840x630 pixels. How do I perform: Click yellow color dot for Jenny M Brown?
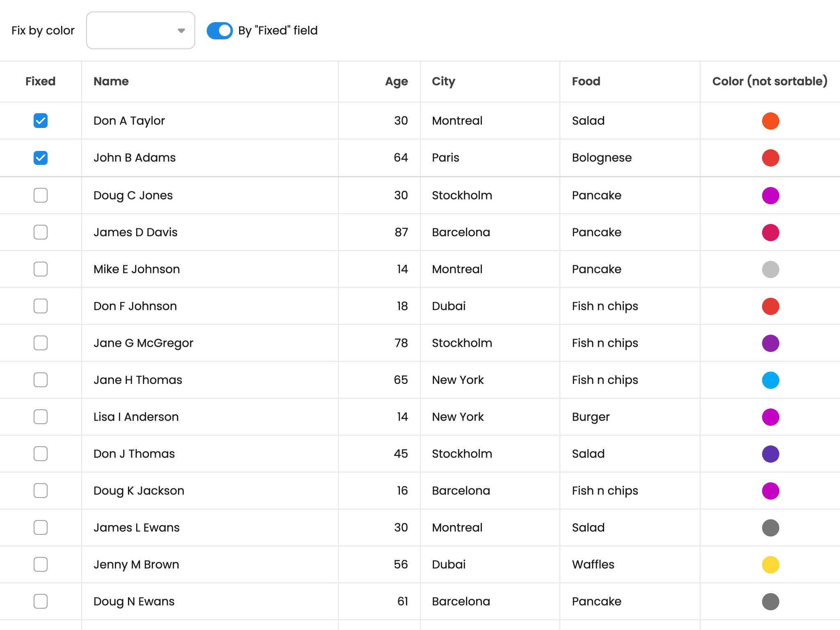[771, 565]
